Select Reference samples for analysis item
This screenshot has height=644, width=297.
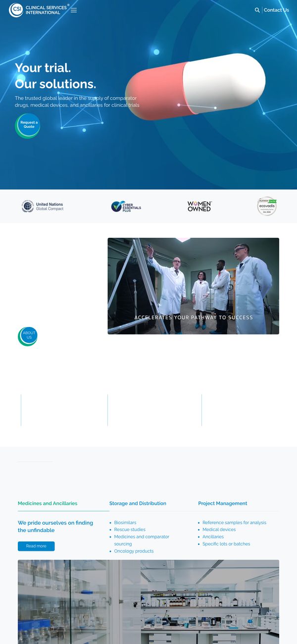234,523
